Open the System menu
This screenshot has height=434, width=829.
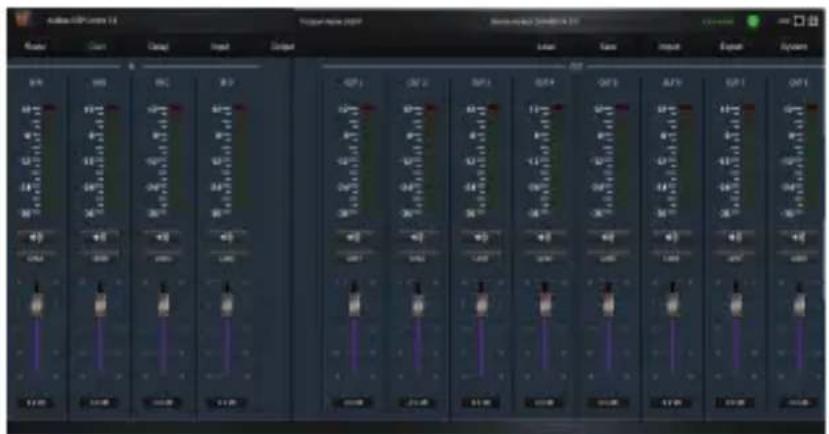pos(794,47)
